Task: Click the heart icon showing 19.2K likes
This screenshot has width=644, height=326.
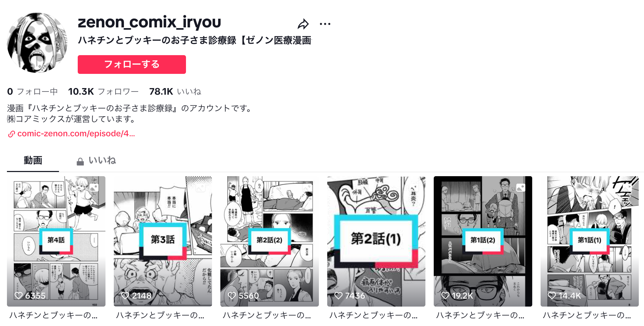Action: tap(445, 295)
